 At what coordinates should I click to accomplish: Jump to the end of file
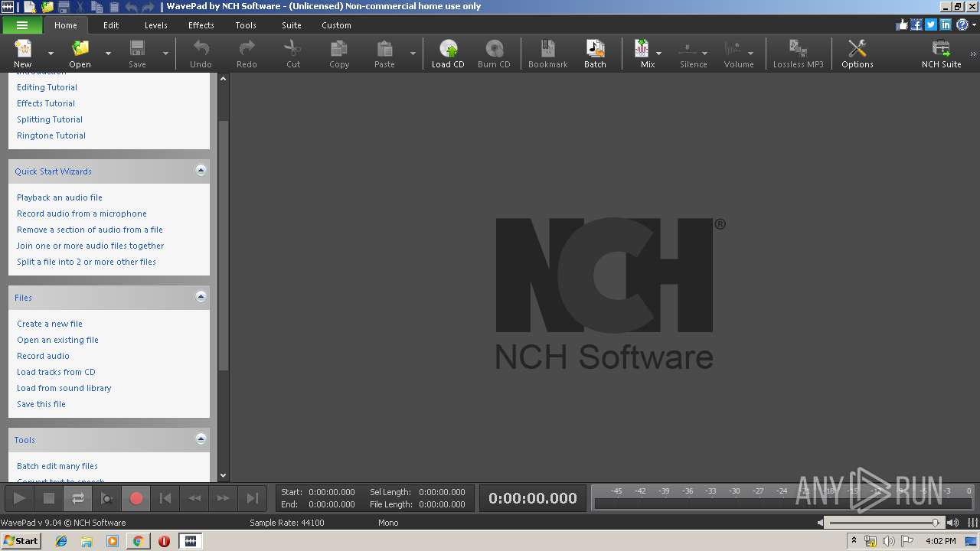(x=253, y=498)
